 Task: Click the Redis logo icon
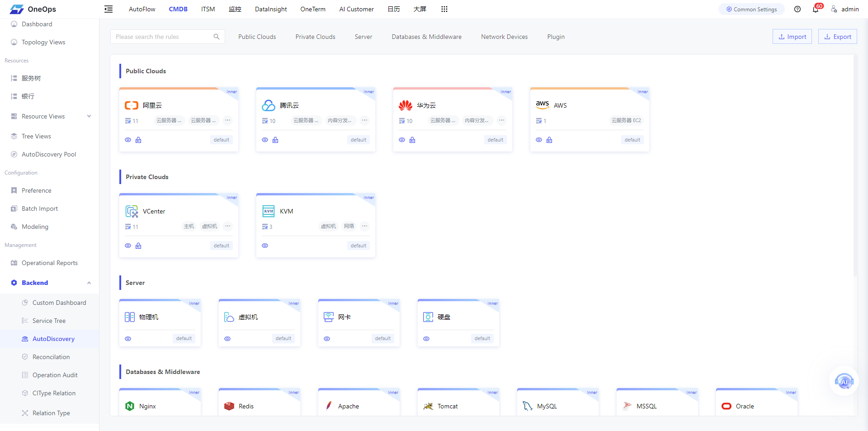coord(229,406)
